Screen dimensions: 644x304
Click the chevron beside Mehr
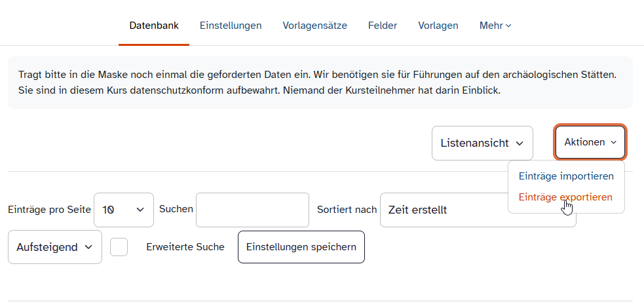point(509,26)
